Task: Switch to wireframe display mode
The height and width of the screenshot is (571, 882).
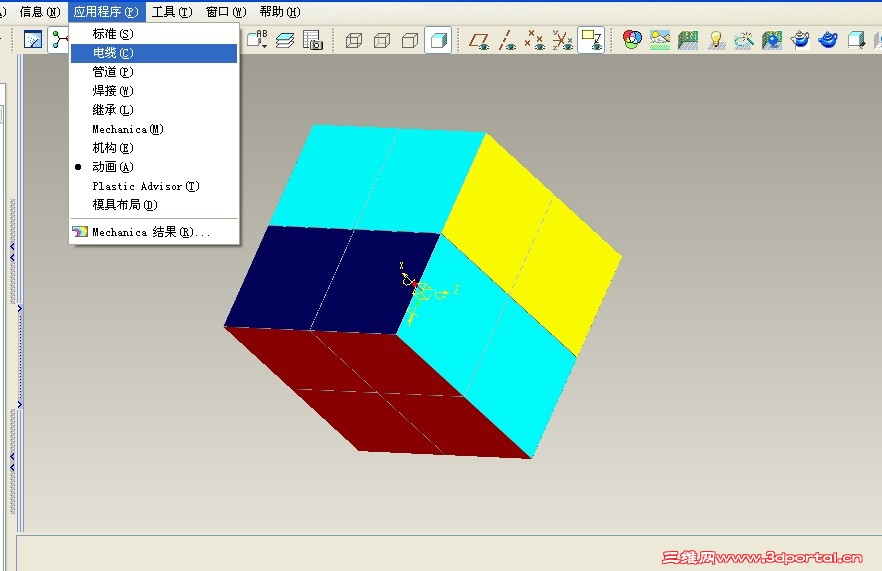Action: click(354, 41)
